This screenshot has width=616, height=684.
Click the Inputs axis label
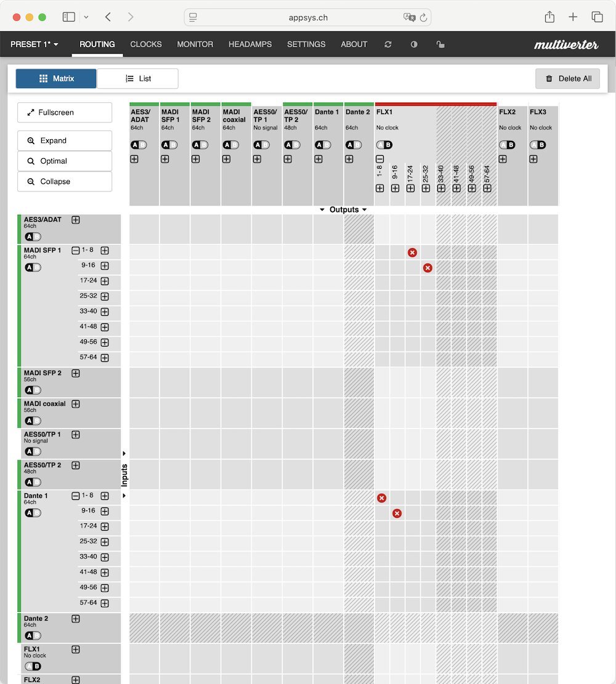124,475
